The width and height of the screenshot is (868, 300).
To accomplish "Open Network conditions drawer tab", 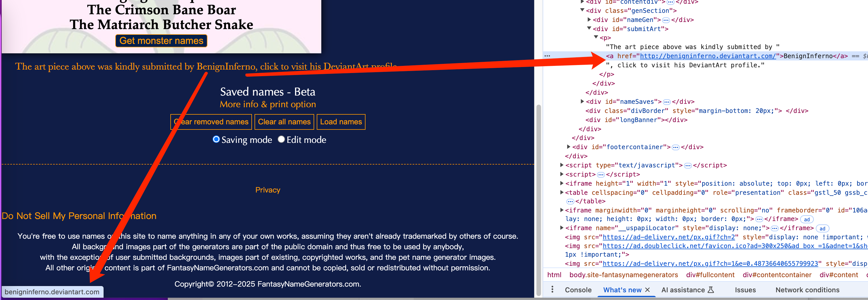I will [x=807, y=290].
